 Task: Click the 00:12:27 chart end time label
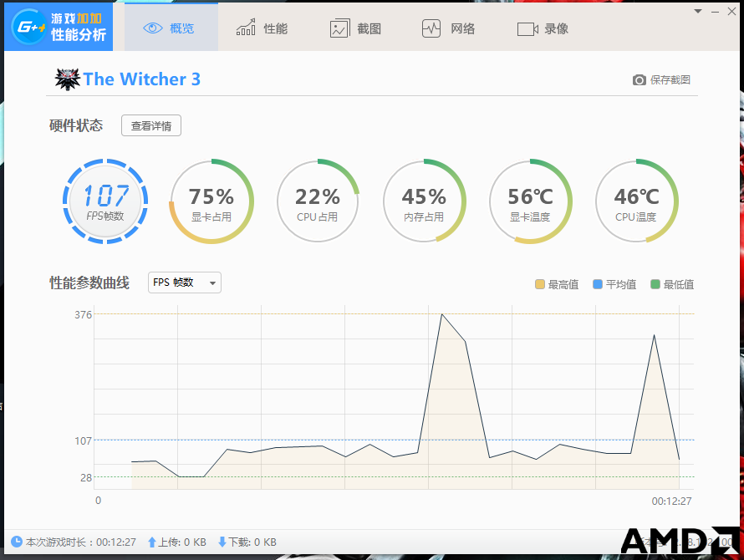click(x=671, y=501)
